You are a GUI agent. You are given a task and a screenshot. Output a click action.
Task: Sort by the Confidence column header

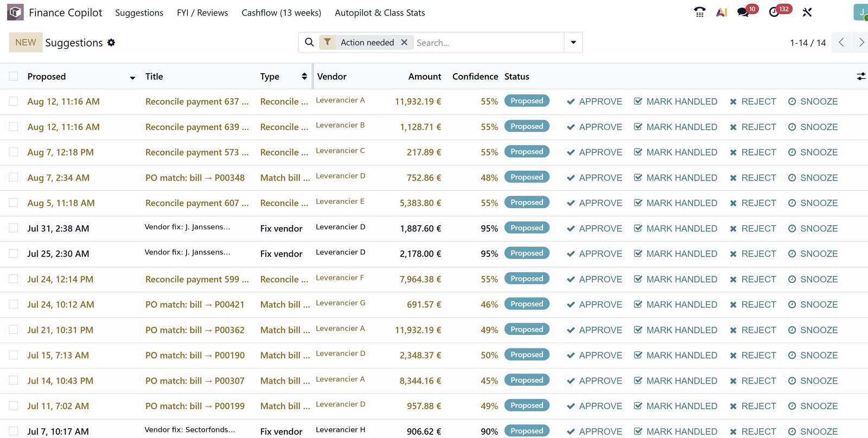click(475, 76)
